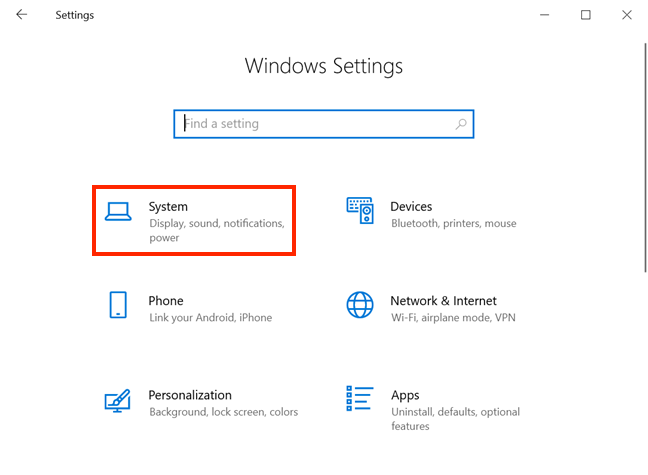Maximize the Settings window
This screenshot has width=648, height=475.
pos(586,15)
